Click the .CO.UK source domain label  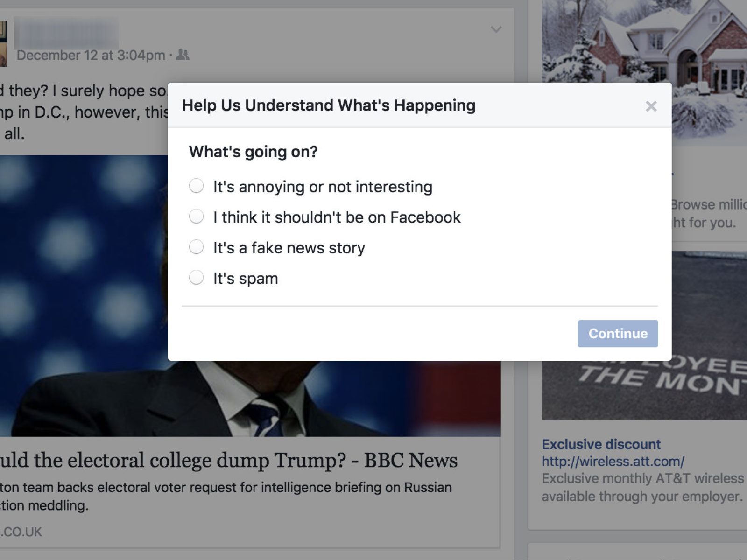[21, 532]
